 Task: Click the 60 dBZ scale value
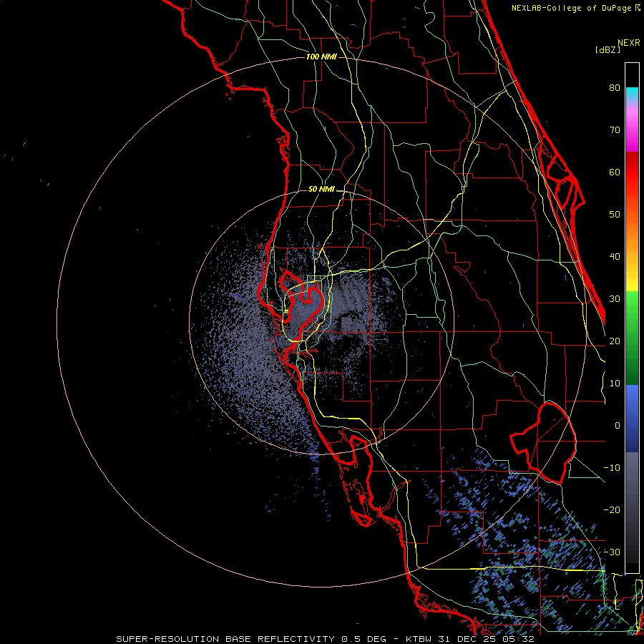(x=615, y=172)
